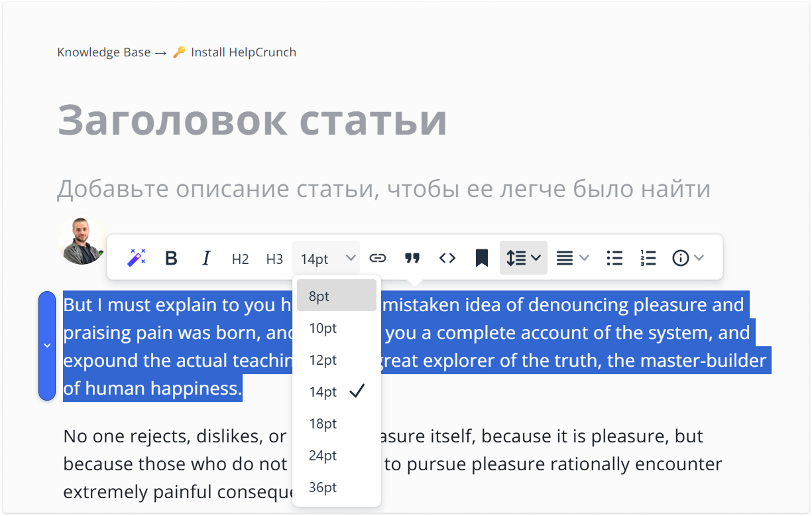Image resolution: width=812 pixels, height=516 pixels.
Task: Insert a code block
Action: pyautogui.click(x=447, y=257)
